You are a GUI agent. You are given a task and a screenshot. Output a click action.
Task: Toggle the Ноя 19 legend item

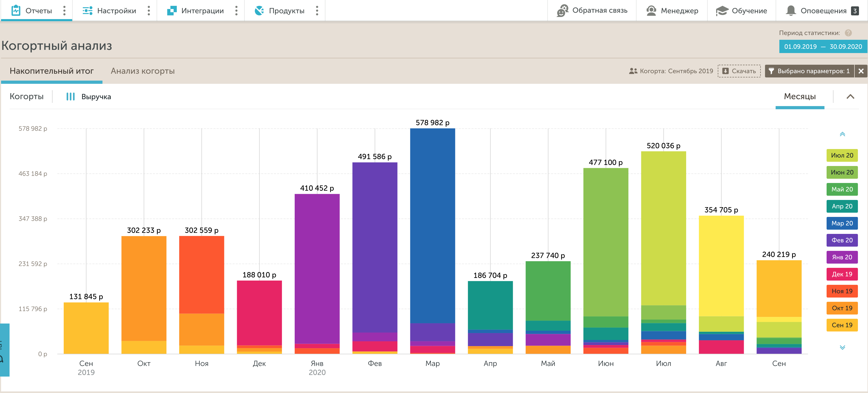pos(842,291)
